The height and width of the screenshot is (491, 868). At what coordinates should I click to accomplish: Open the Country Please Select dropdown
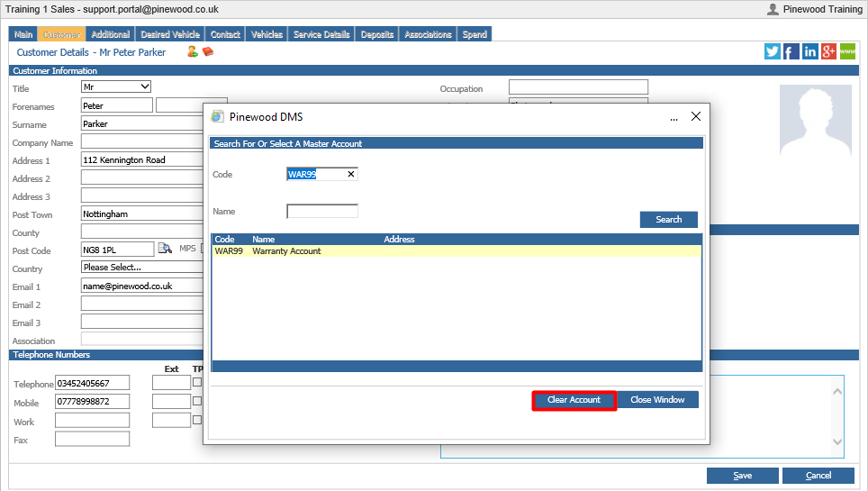(x=142, y=267)
